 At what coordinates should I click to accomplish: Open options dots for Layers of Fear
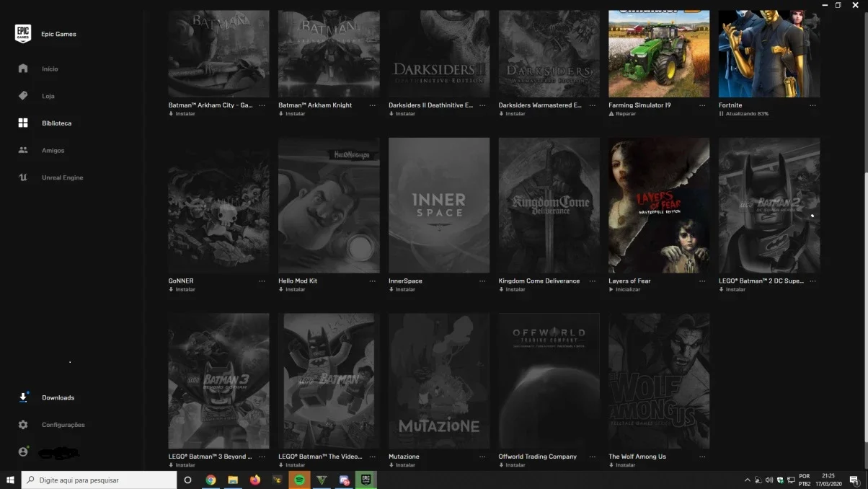click(x=702, y=281)
